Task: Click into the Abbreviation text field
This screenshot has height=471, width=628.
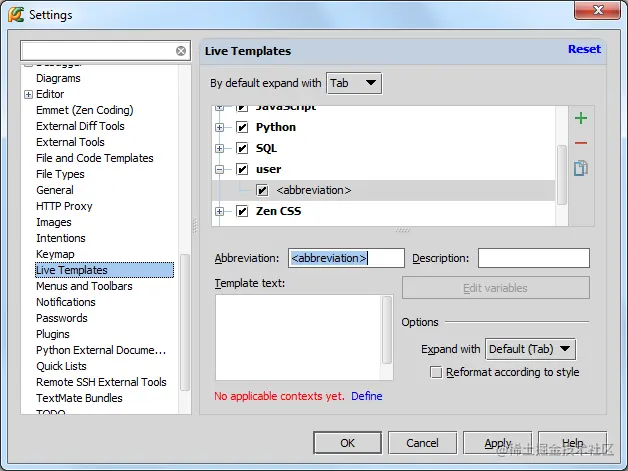Action: click(x=346, y=258)
